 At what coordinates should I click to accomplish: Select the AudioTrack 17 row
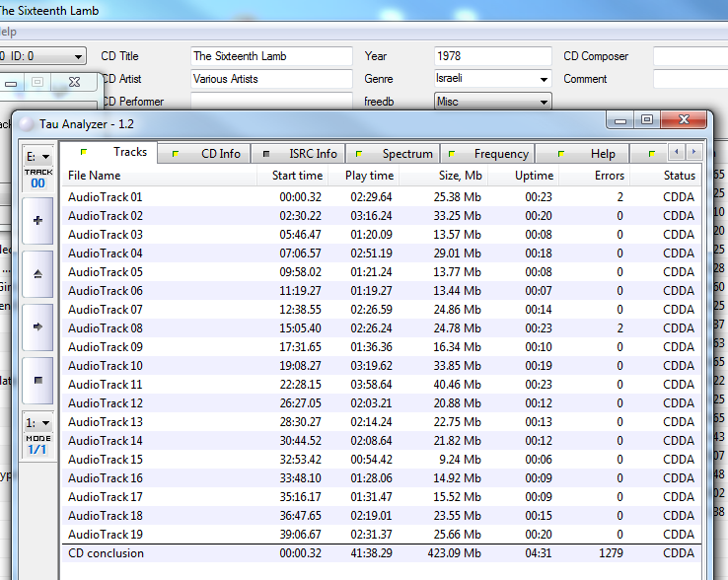[x=381, y=497]
